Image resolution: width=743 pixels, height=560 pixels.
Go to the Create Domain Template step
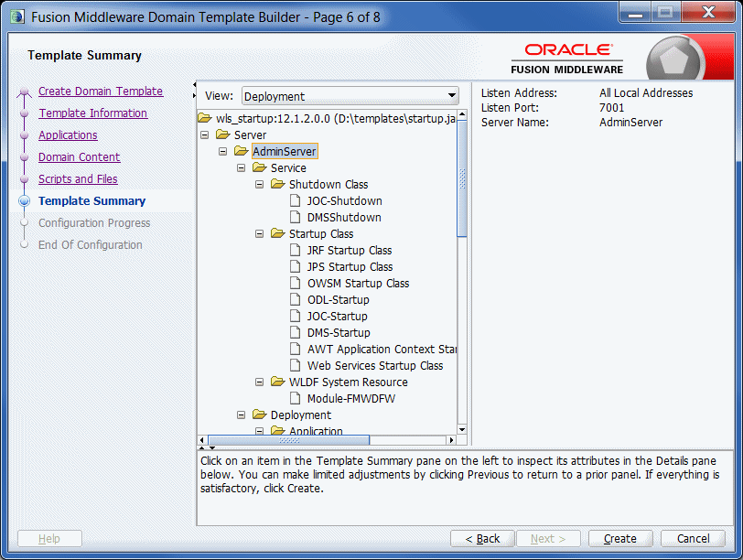click(101, 91)
